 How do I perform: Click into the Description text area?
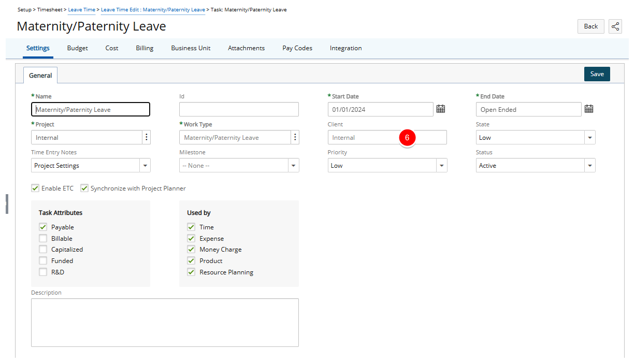pyautogui.click(x=165, y=323)
